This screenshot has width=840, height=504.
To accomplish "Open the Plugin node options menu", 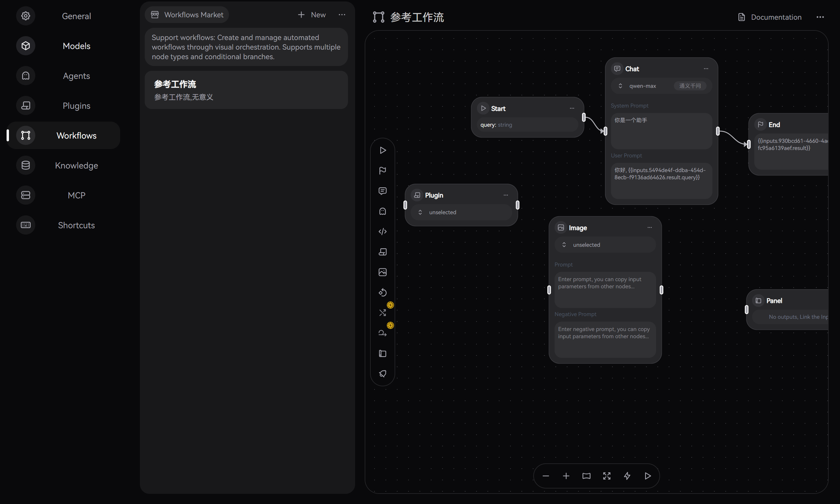I will click(x=506, y=195).
